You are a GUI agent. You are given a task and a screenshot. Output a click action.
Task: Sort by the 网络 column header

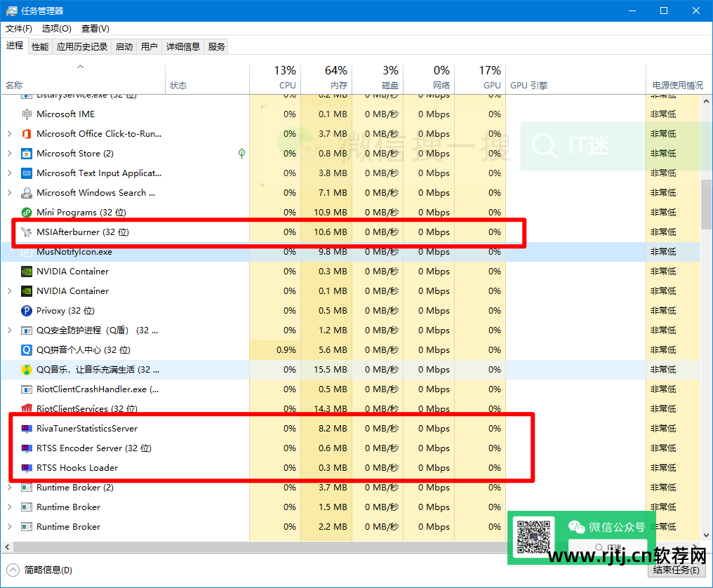[x=429, y=79]
